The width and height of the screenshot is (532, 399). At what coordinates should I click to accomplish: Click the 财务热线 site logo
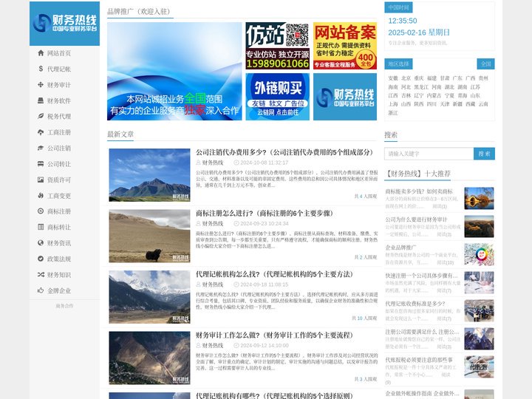[64, 24]
